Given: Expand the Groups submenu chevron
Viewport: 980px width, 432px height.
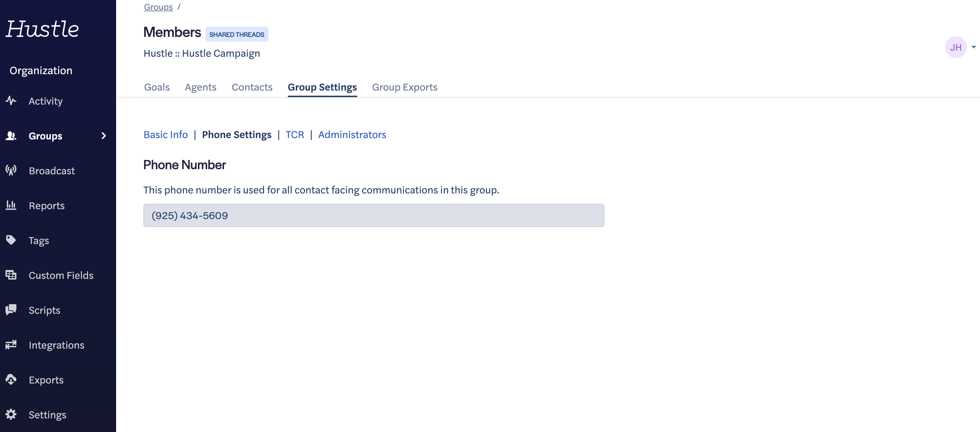Looking at the screenshot, I should pyautogui.click(x=103, y=136).
